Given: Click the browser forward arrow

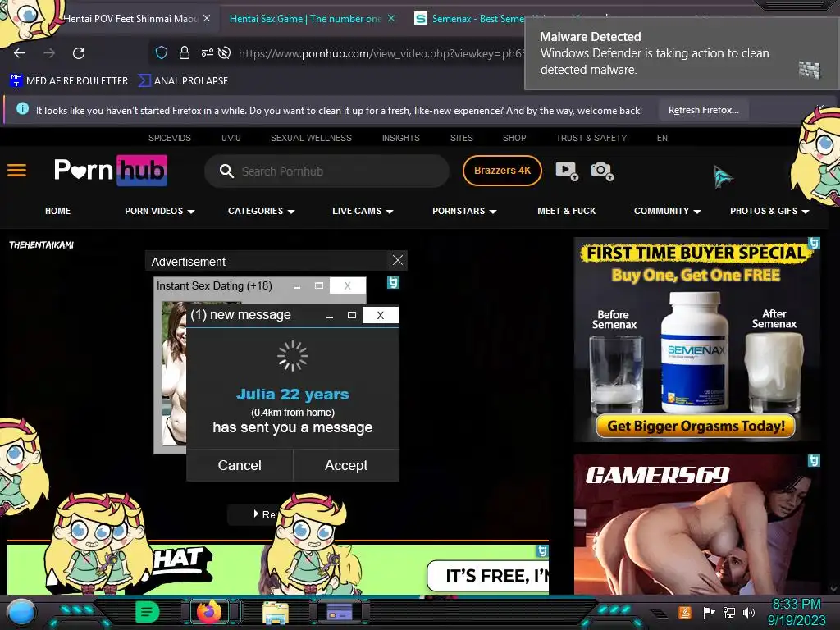Looking at the screenshot, I should (49, 53).
